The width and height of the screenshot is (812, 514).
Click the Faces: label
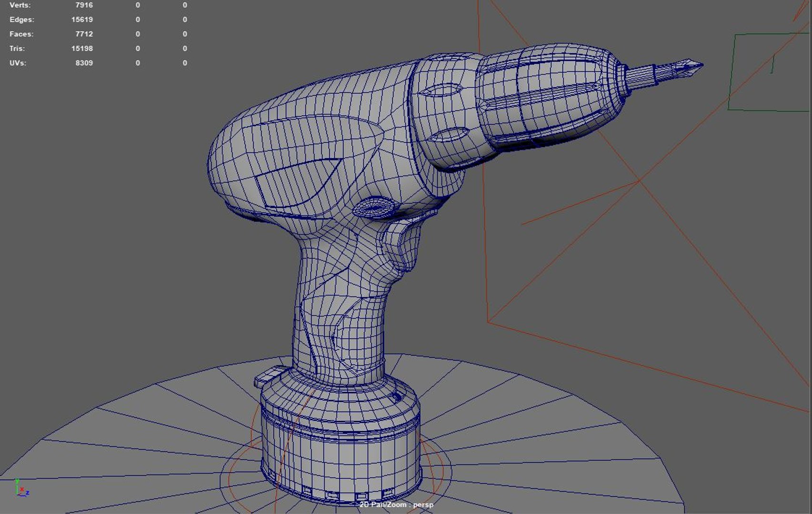click(21, 34)
